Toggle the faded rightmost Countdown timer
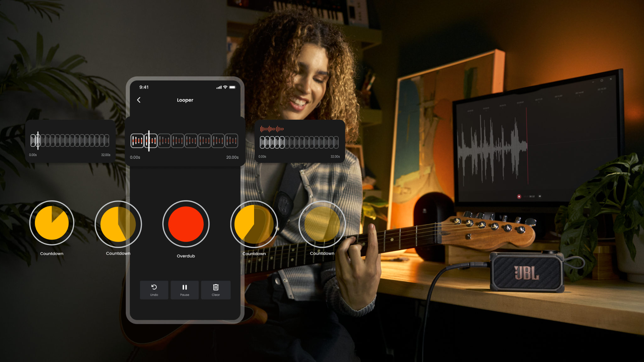644x362 pixels. [x=322, y=224]
